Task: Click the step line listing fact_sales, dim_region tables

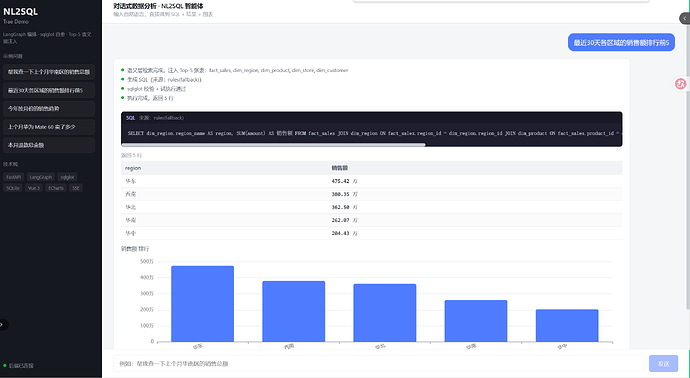Action: pos(238,70)
